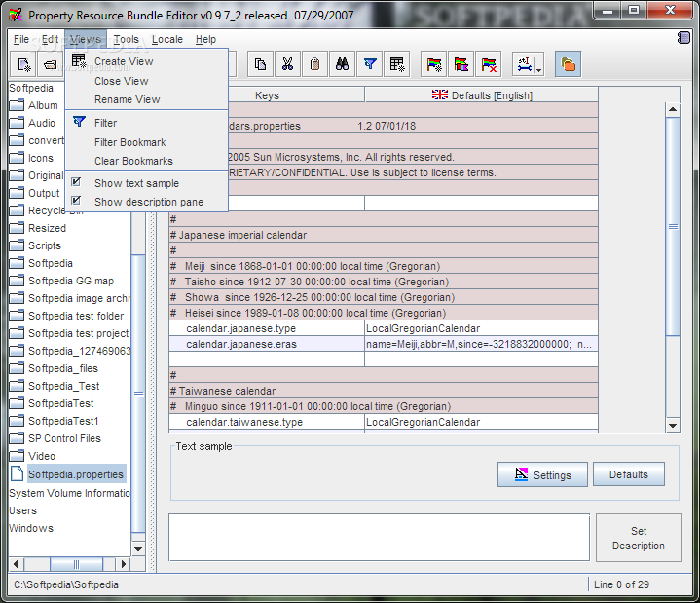Open the File menu
This screenshot has height=603, width=700.
tap(21, 39)
